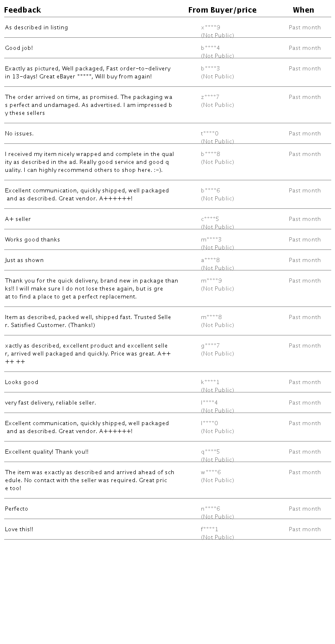Click "Not Public" under buyer w****6
The width and height of the screenshot is (335, 644).
coord(217,480)
